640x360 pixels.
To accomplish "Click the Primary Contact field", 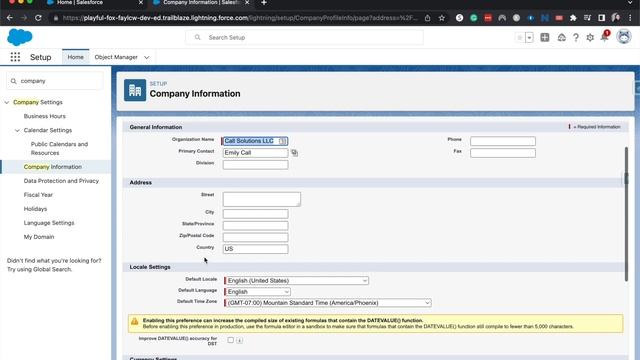I will pyautogui.click(x=255, y=153).
